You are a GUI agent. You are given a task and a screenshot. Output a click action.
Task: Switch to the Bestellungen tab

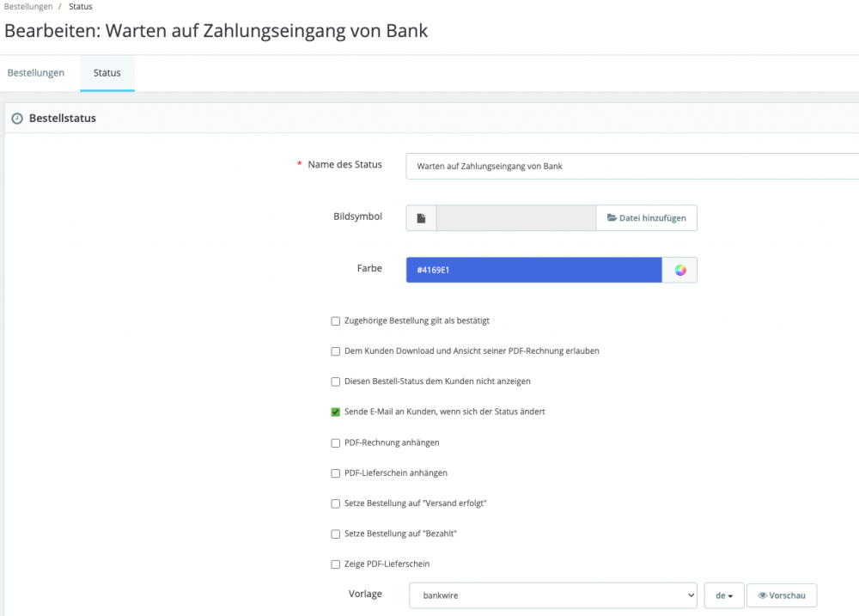pyautogui.click(x=36, y=73)
